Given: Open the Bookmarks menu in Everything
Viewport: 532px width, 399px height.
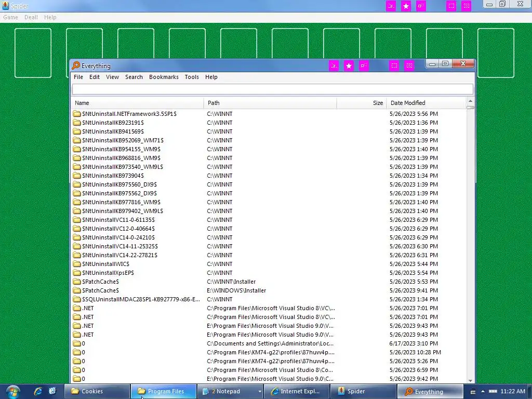Looking at the screenshot, I should 164,77.
